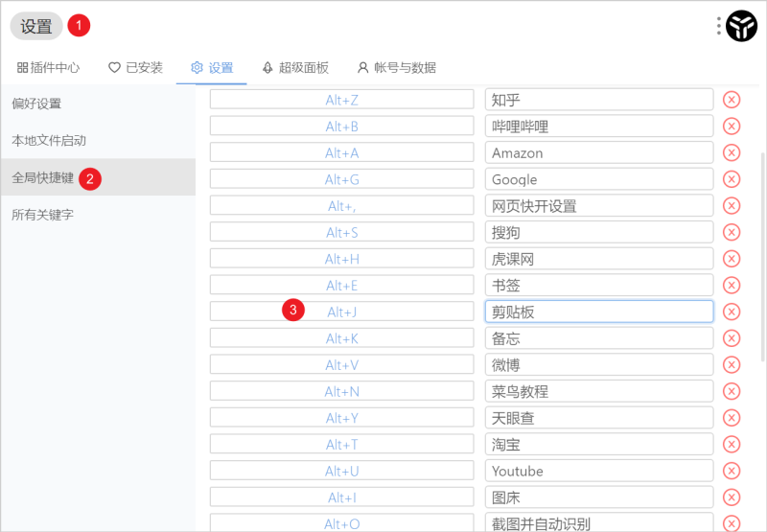This screenshot has width=767, height=532.
Task: Switch to the 已安装 tab
Action: click(x=135, y=67)
